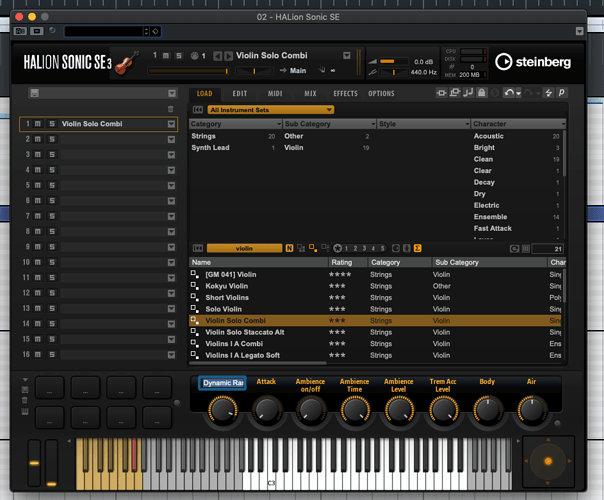Switch to the MIDI tab
The height and width of the screenshot is (500, 604).
click(x=275, y=94)
